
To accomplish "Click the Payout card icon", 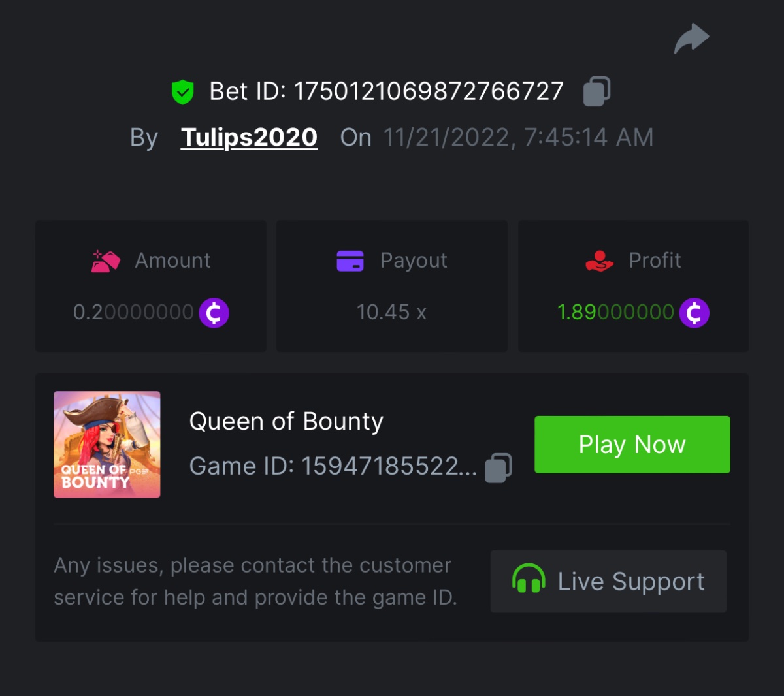I will point(350,261).
